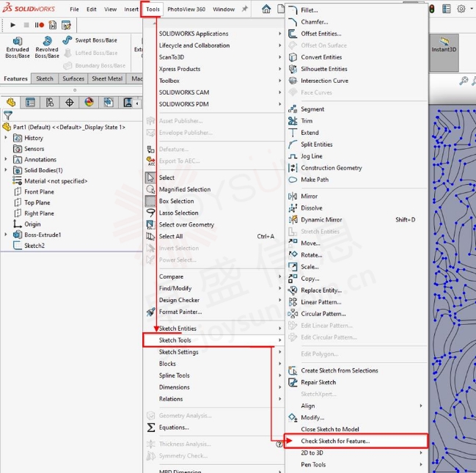Expand the 2D to 3D submenu arrow
The width and height of the screenshot is (476, 473).
tap(421, 452)
